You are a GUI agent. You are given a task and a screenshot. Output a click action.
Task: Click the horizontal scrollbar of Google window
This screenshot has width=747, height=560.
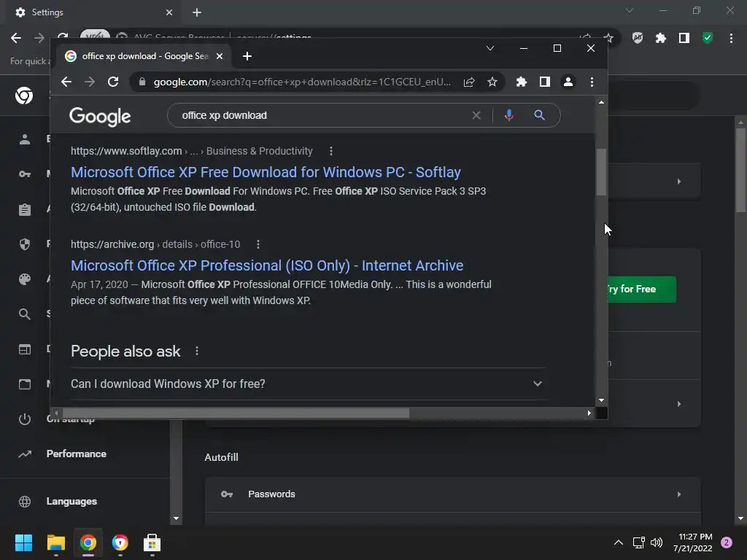(236, 413)
